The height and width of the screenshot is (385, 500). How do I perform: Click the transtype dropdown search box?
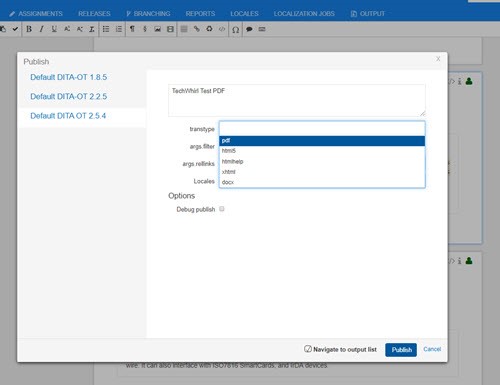[322, 129]
